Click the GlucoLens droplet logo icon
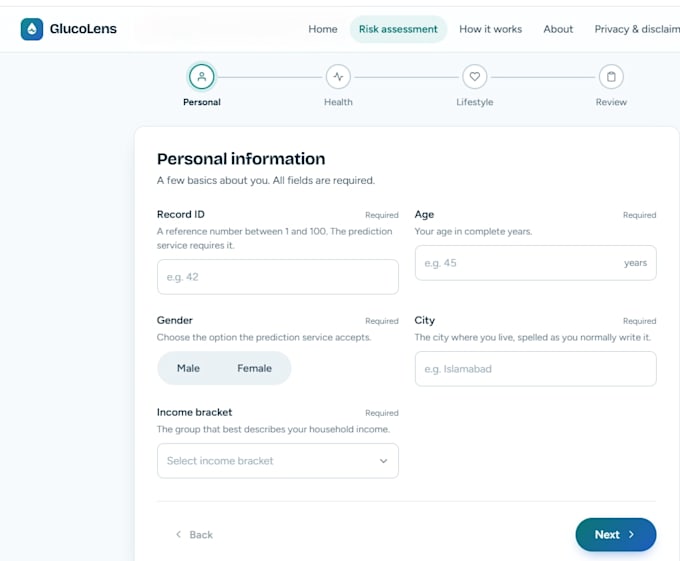680x561 pixels. pyautogui.click(x=32, y=29)
